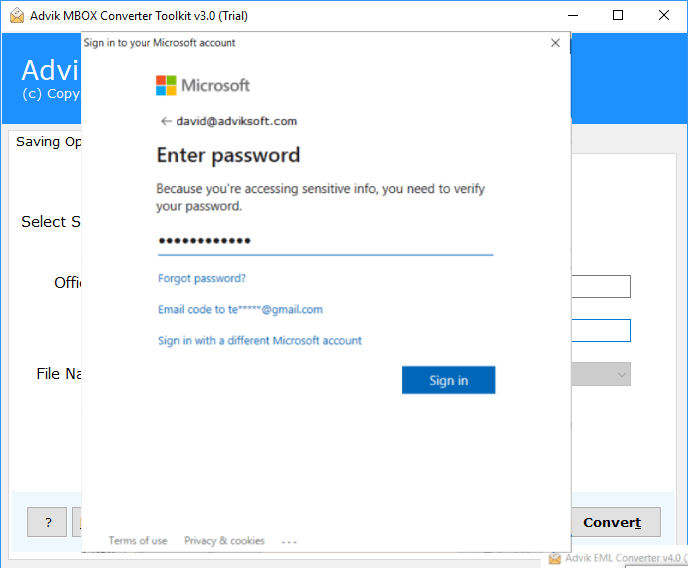Open Privacy & cookies link
This screenshot has width=688, height=568.
(224, 541)
